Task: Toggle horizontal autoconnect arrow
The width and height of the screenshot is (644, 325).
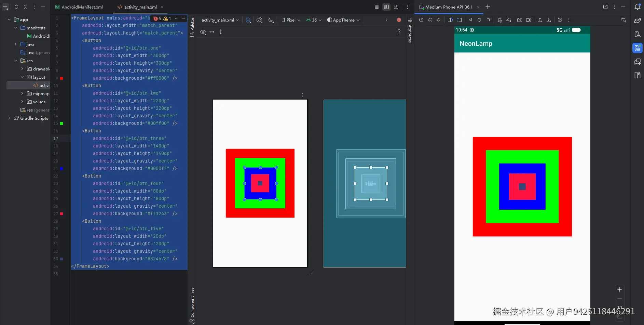Action: tap(212, 32)
